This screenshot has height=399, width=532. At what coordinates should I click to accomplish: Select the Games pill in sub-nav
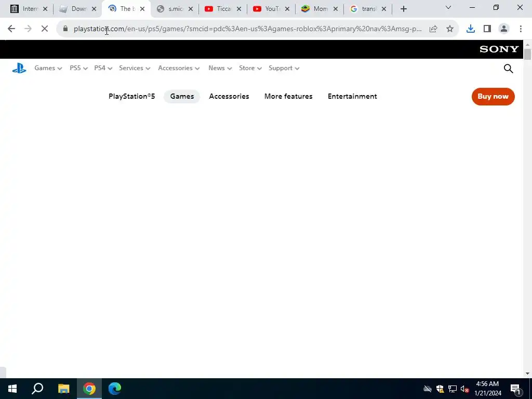(182, 97)
